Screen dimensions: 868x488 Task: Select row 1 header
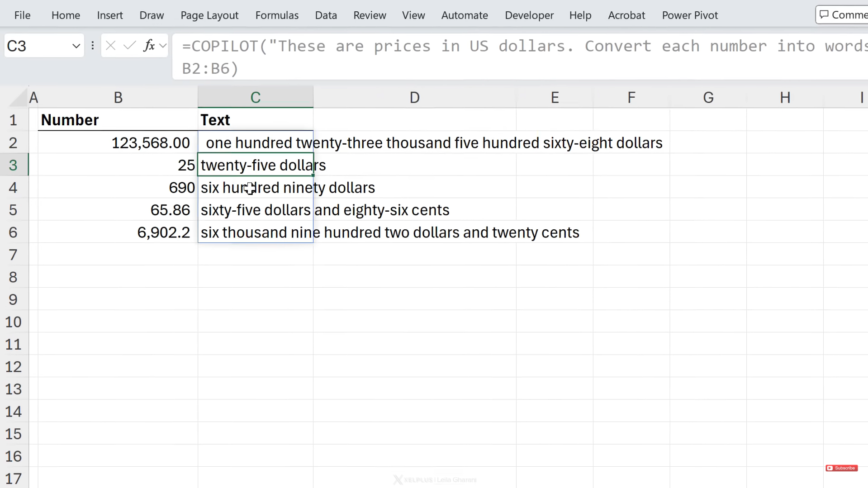(13, 120)
